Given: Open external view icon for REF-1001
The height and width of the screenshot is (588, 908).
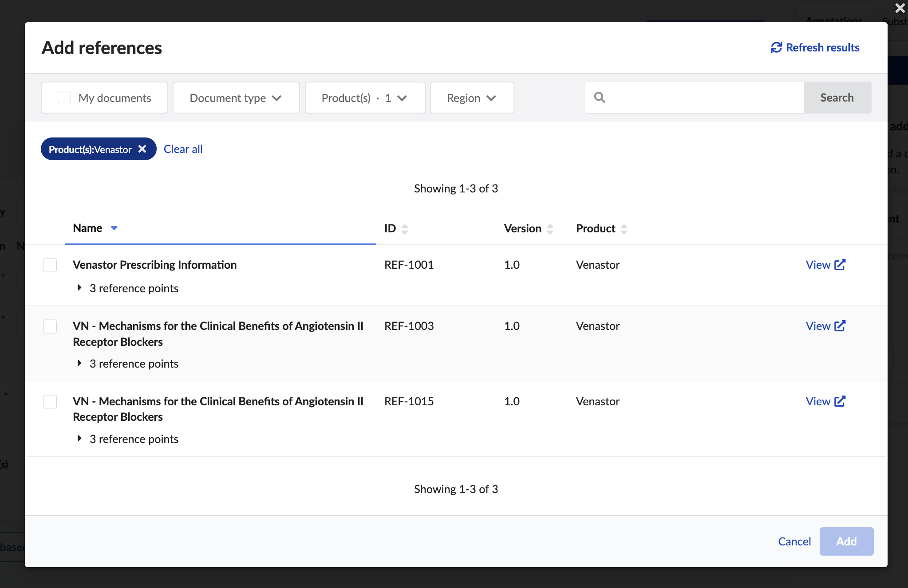Looking at the screenshot, I should pos(840,265).
